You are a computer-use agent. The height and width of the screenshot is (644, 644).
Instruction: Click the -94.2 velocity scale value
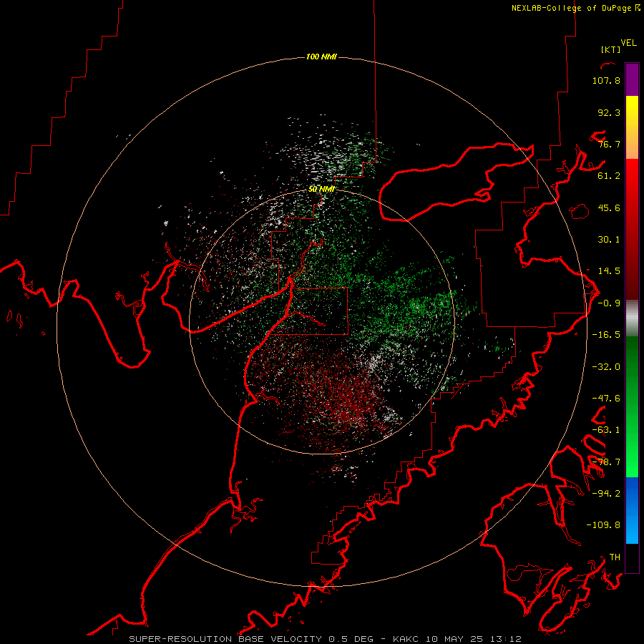click(x=606, y=493)
